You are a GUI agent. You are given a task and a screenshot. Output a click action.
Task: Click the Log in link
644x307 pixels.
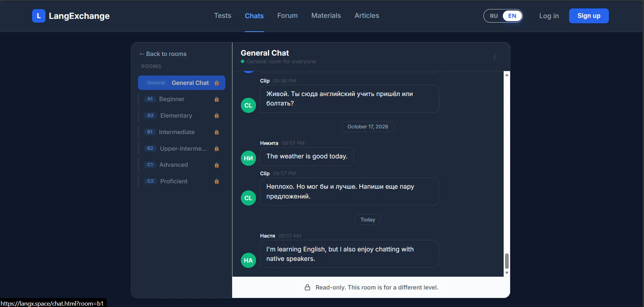(x=549, y=16)
